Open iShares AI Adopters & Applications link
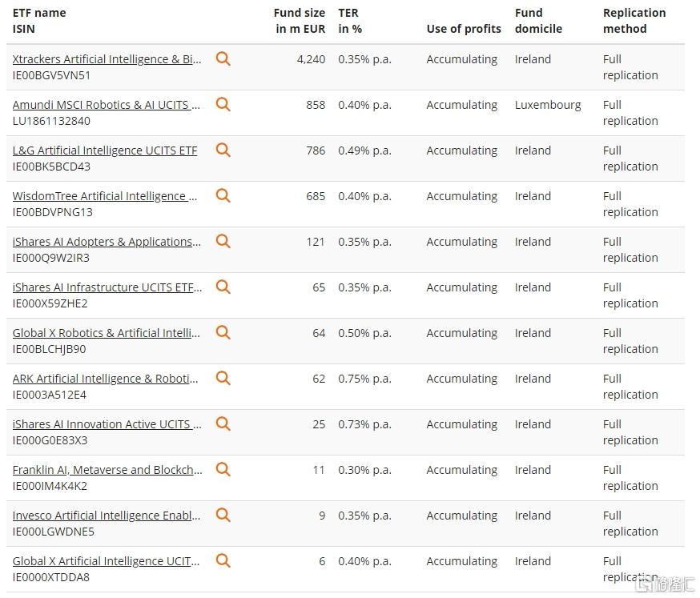 pyautogui.click(x=107, y=242)
